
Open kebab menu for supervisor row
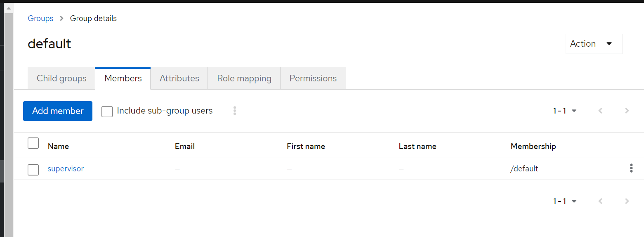pos(631,168)
